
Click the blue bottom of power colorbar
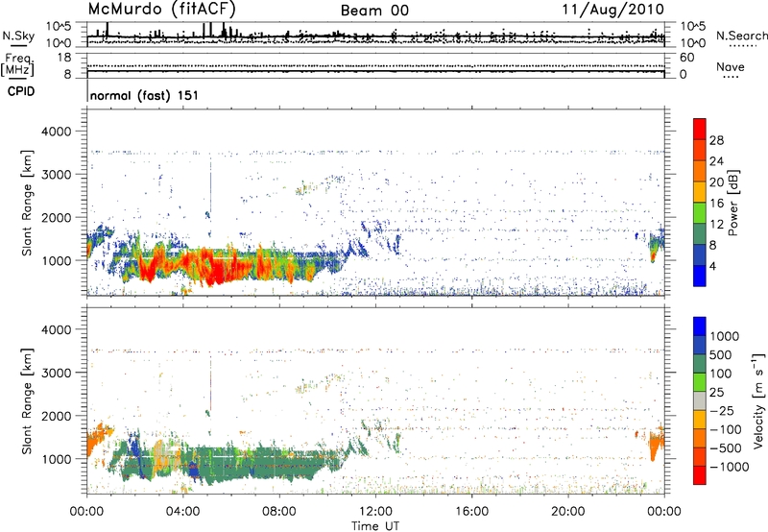point(700,276)
